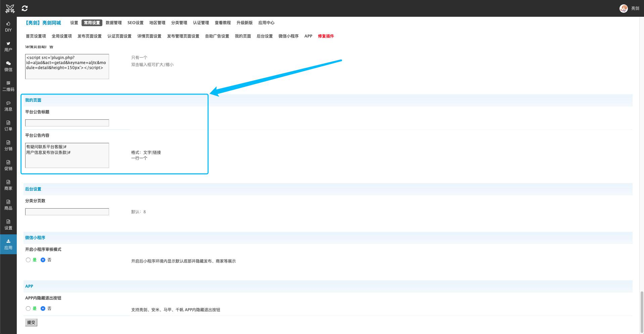Select 否 for 开启小程序审核模式

click(x=43, y=260)
